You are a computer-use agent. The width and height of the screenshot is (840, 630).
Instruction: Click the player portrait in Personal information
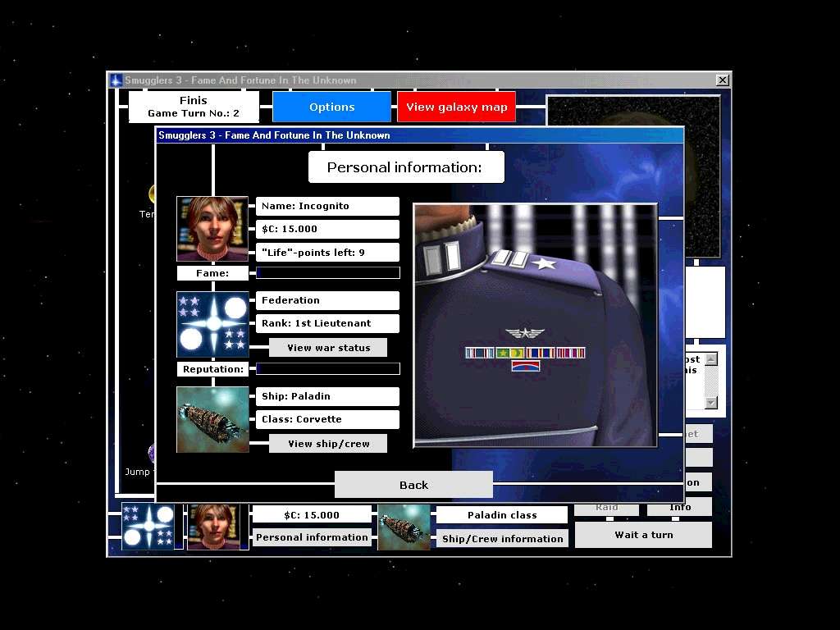pyautogui.click(x=212, y=229)
